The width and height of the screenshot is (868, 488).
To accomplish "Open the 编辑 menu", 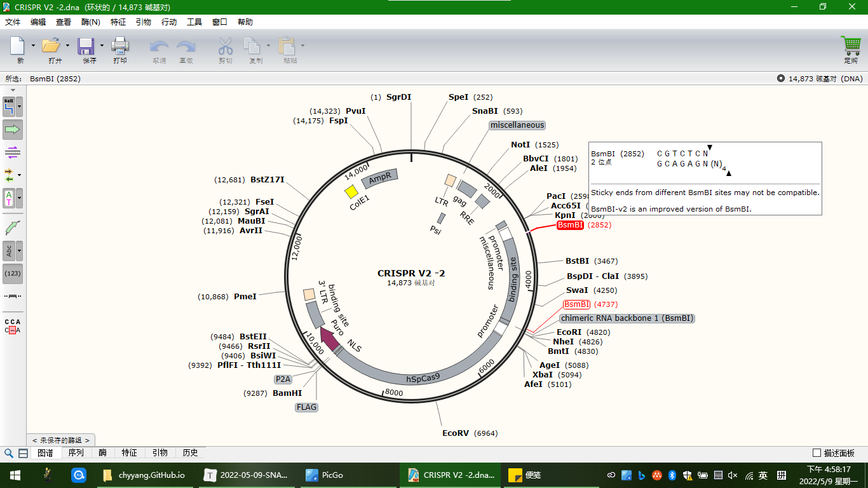I will tap(38, 22).
